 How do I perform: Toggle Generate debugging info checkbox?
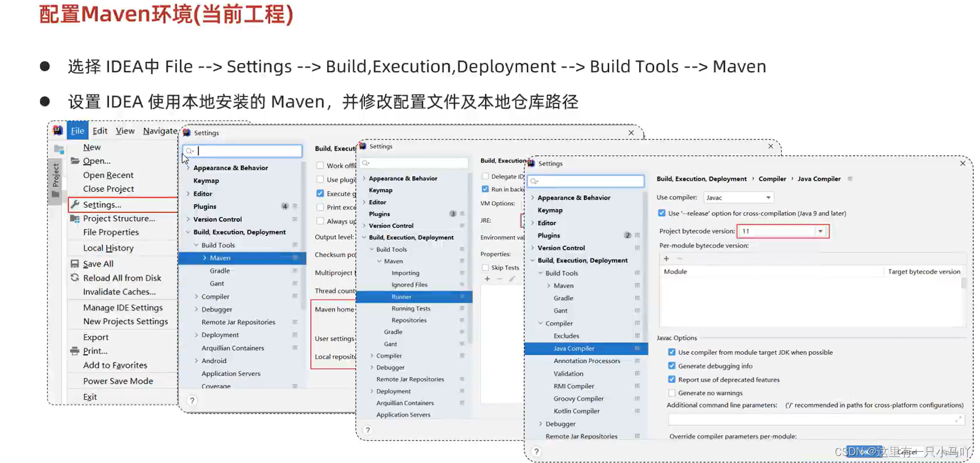point(672,365)
